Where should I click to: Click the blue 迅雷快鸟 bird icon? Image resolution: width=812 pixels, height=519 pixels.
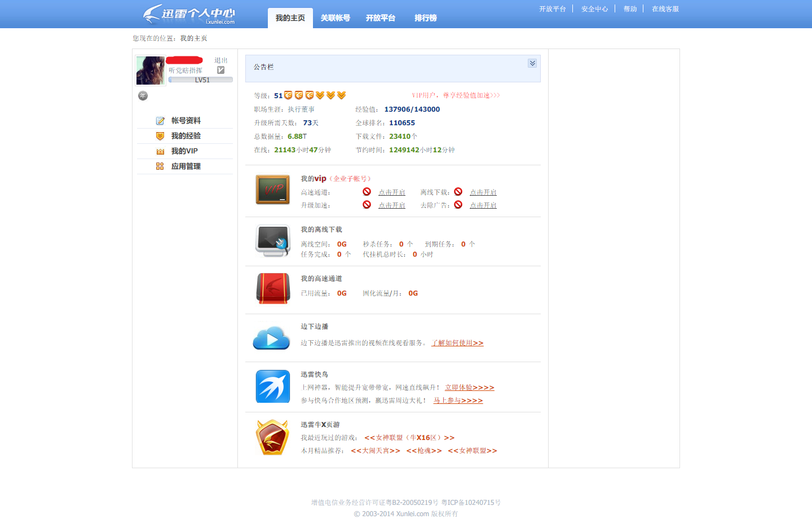273,386
